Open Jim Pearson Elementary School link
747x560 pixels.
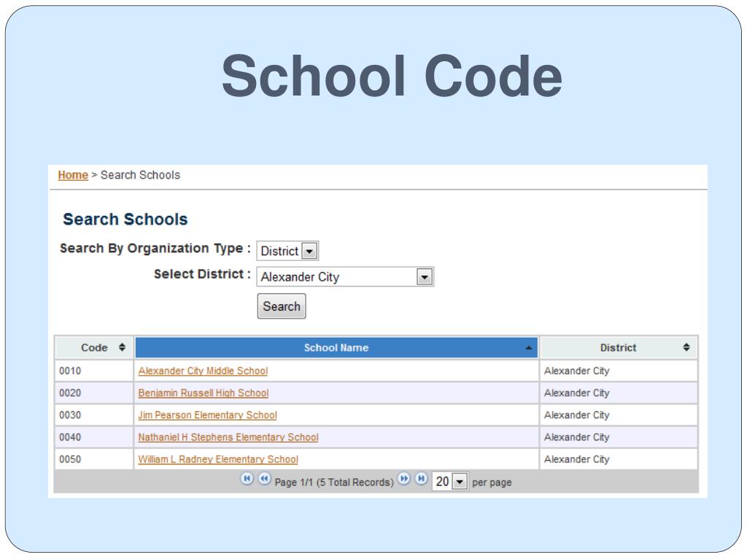[208, 415]
